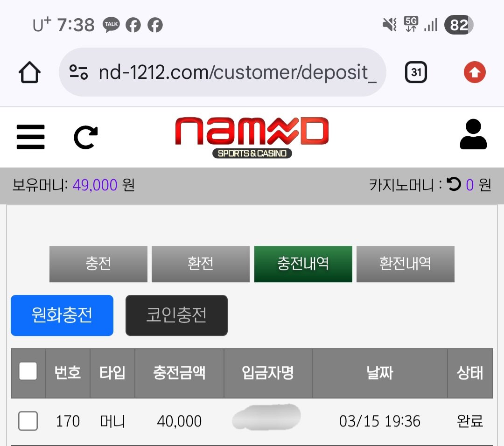Tap the nd-1212.com address bar
The height and width of the screenshot is (446, 504).
(x=223, y=72)
